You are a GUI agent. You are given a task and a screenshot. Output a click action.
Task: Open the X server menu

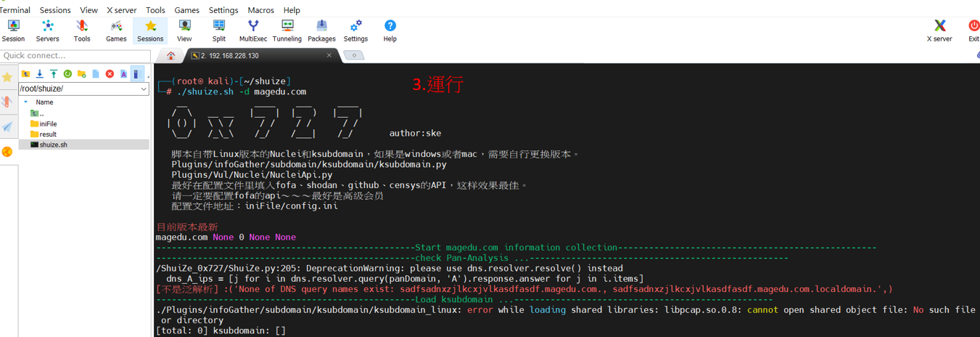pos(121,10)
